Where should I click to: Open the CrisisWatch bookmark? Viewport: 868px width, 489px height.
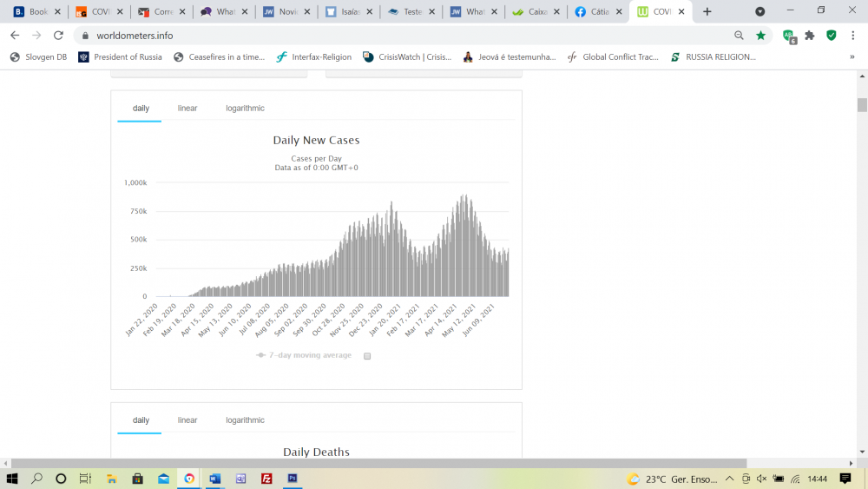click(x=407, y=57)
